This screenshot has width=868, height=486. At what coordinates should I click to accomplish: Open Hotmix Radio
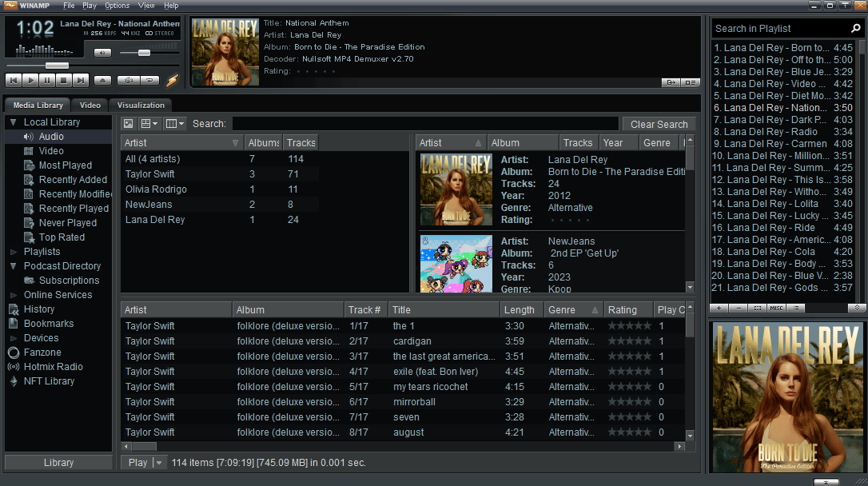click(53, 366)
